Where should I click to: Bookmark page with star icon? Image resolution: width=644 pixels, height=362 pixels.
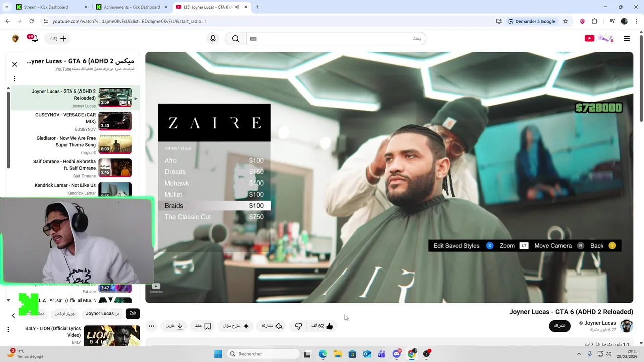[566, 21]
